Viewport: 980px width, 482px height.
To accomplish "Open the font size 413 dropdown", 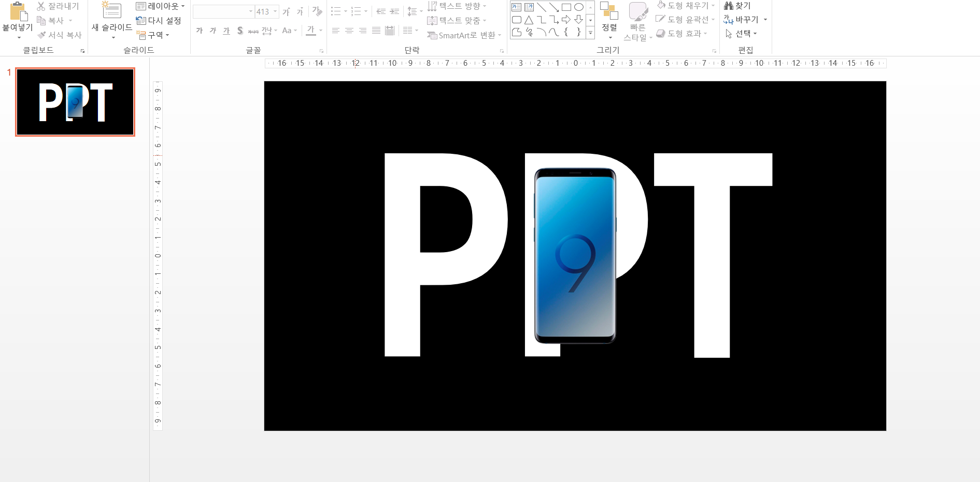I will pyautogui.click(x=275, y=11).
